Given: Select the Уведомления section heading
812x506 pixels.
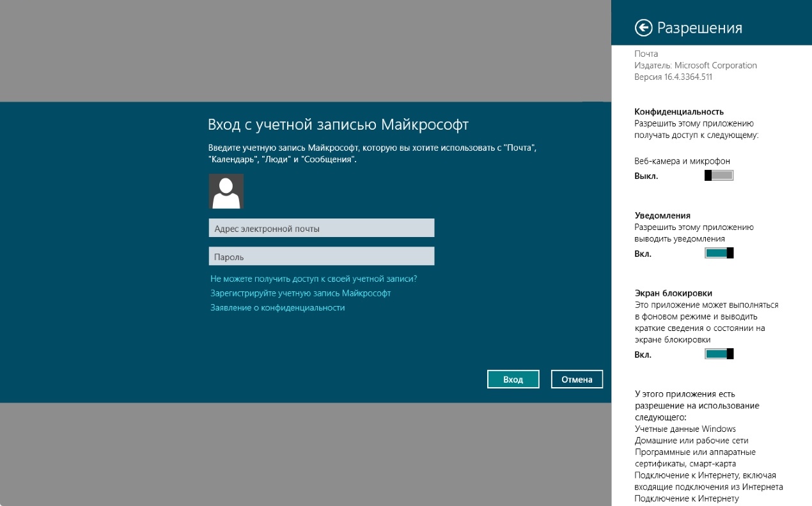Looking at the screenshot, I should coord(662,215).
